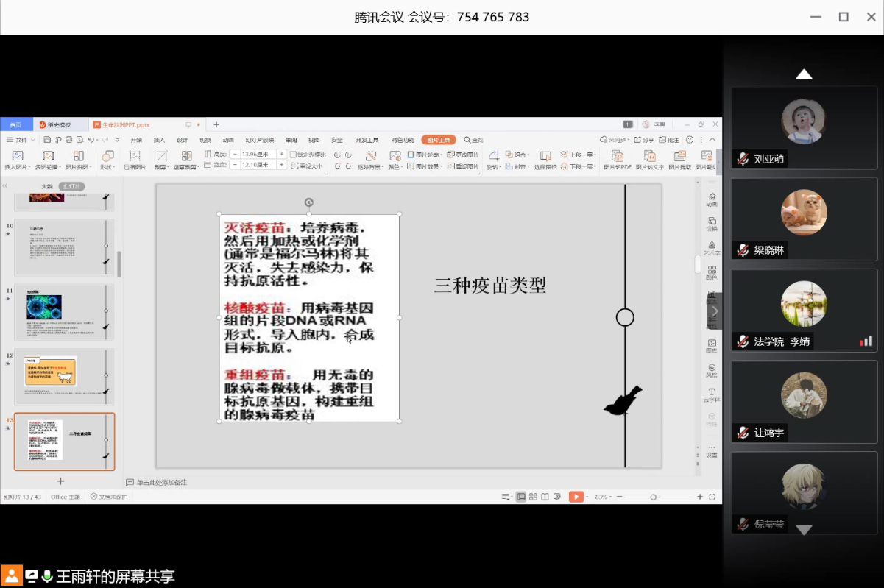This screenshot has height=588, width=884.
Task: Click the 查找 search button
Action: pos(473,140)
